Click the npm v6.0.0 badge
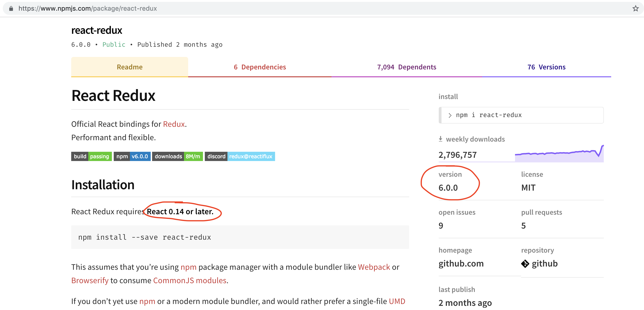The image size is (644, 310). click(132, 156)
